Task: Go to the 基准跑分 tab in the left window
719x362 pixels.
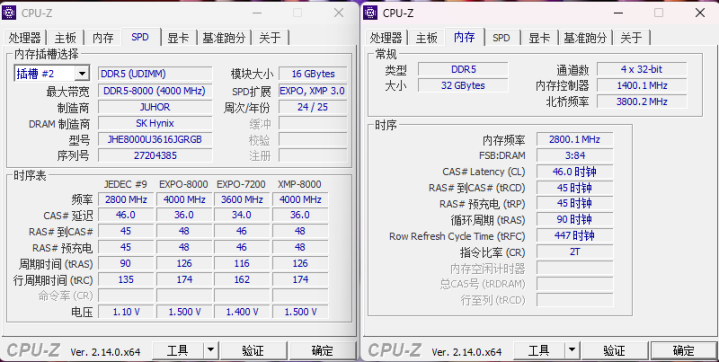Action: point(224,38)
